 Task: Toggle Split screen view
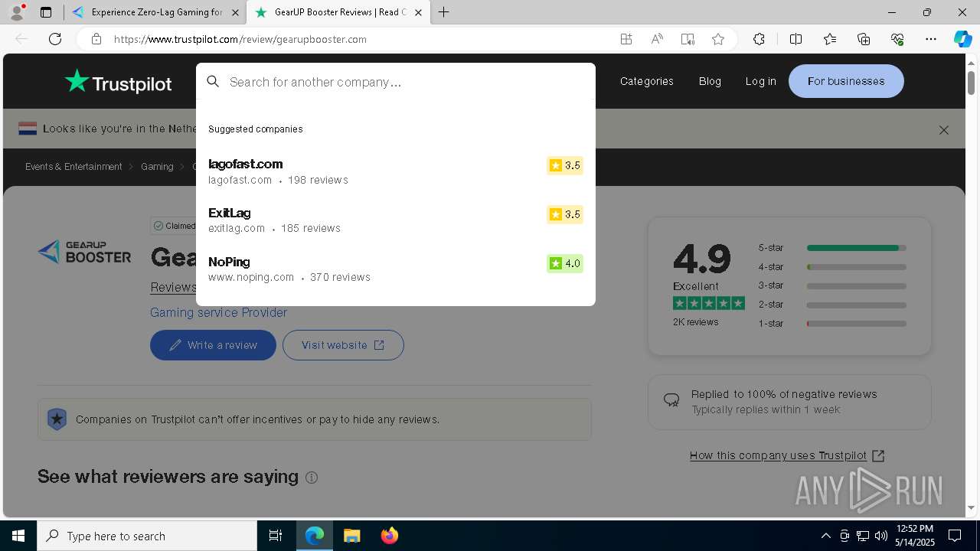tap(795, 39)
